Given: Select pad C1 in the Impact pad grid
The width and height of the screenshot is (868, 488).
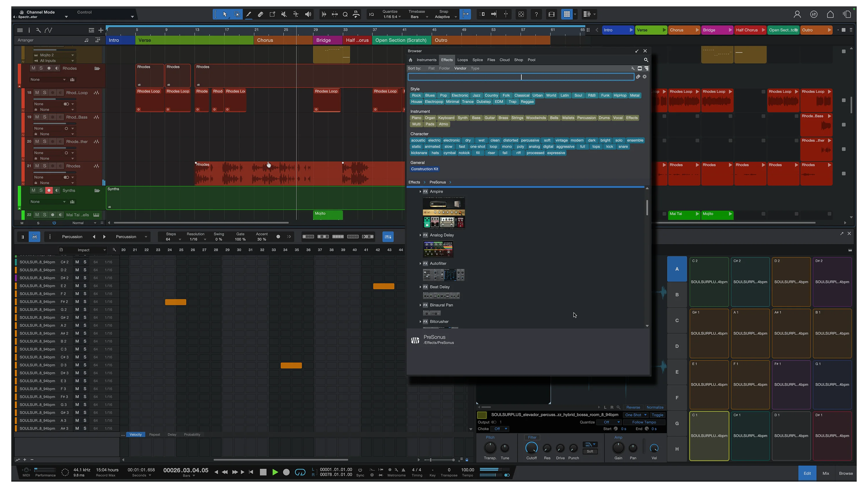Looking at the screenshot, I should point(709,435).
